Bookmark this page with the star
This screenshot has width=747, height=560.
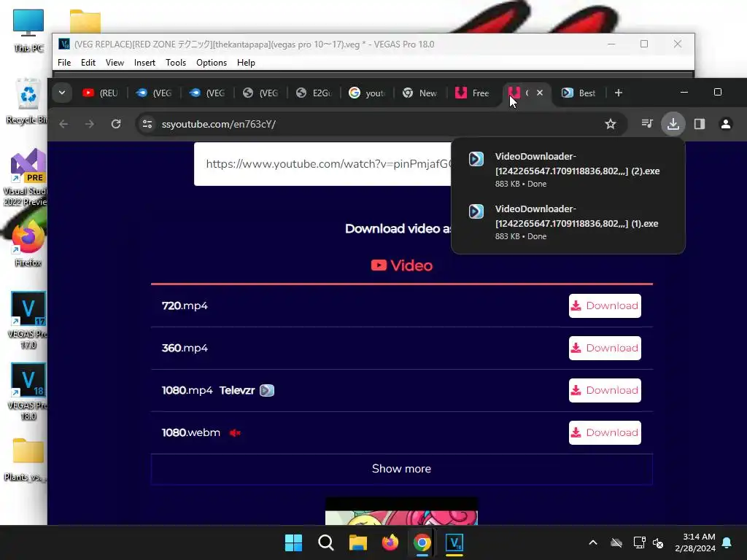coord(611,124)
